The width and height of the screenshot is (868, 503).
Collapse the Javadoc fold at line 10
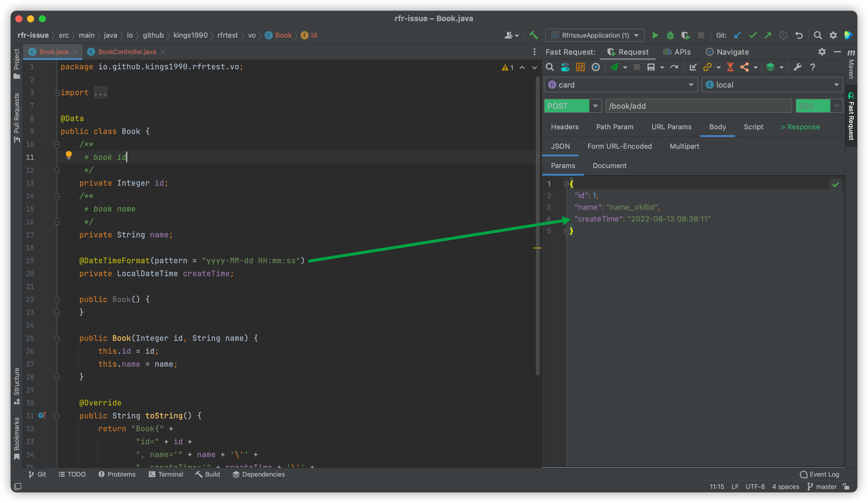(x=57, y=145)
